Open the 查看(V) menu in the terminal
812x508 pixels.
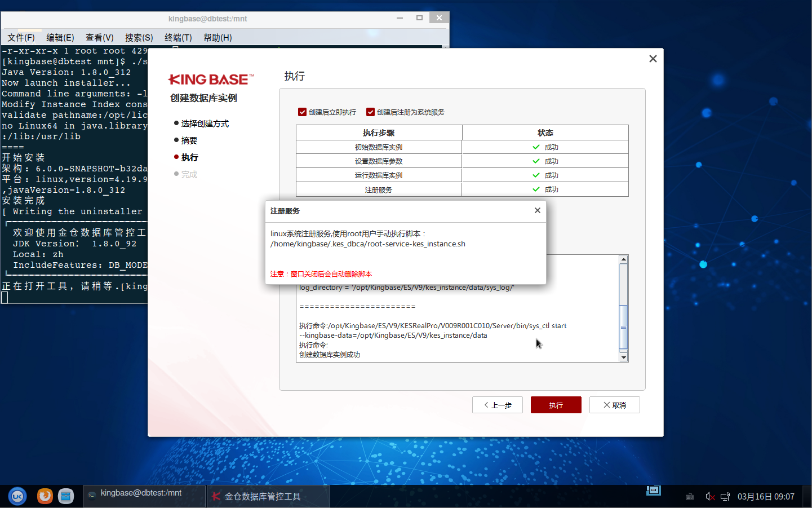(x=100, y=37)
